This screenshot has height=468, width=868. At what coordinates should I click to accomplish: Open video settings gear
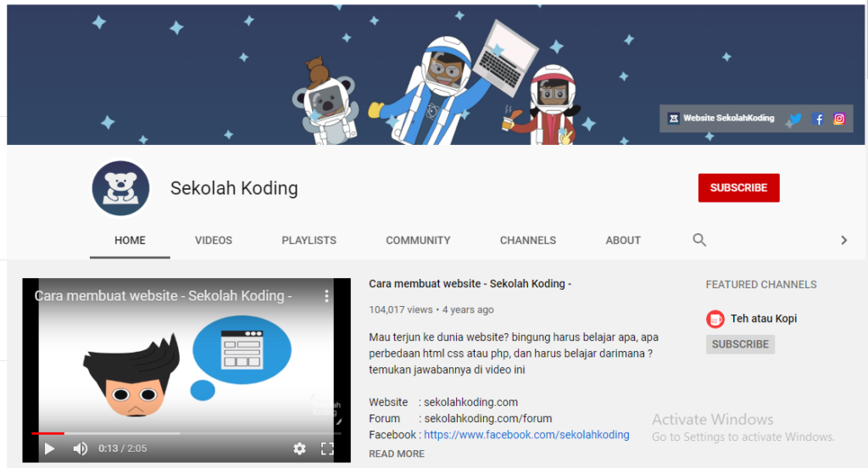click(x=299, y=448)
